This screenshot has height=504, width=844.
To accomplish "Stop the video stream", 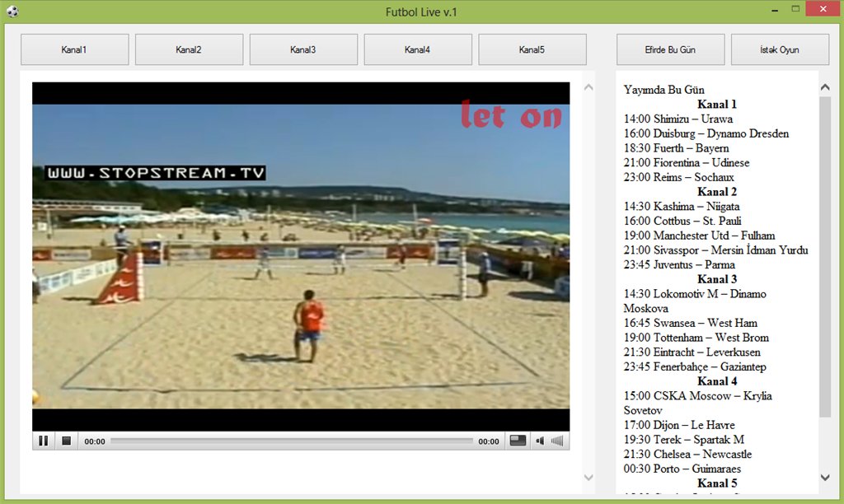I will pyautogui.click(x=66, y=441).
